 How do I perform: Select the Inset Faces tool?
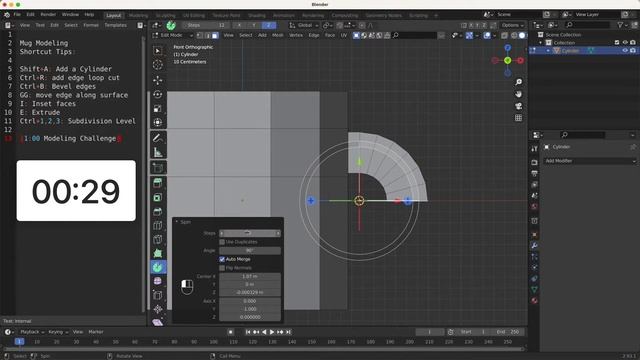coord(158,198)
